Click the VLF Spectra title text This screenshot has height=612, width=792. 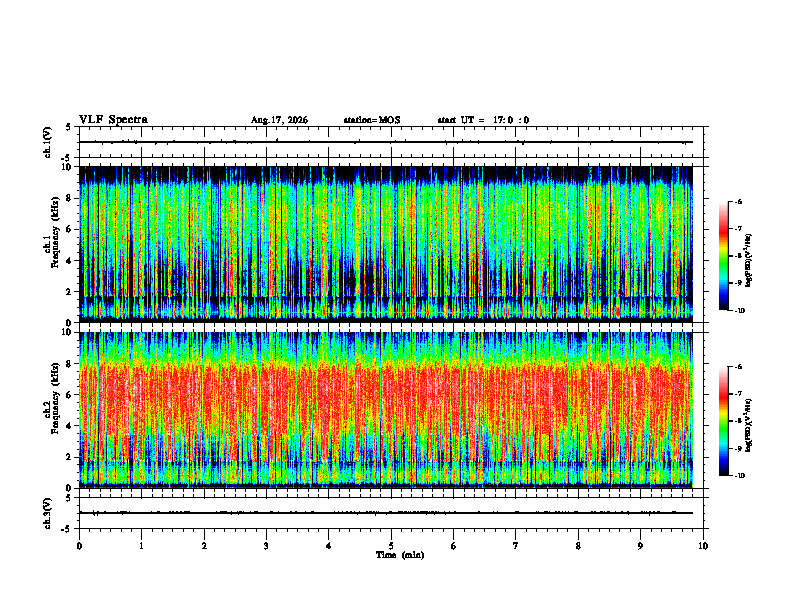click(113, 120)
